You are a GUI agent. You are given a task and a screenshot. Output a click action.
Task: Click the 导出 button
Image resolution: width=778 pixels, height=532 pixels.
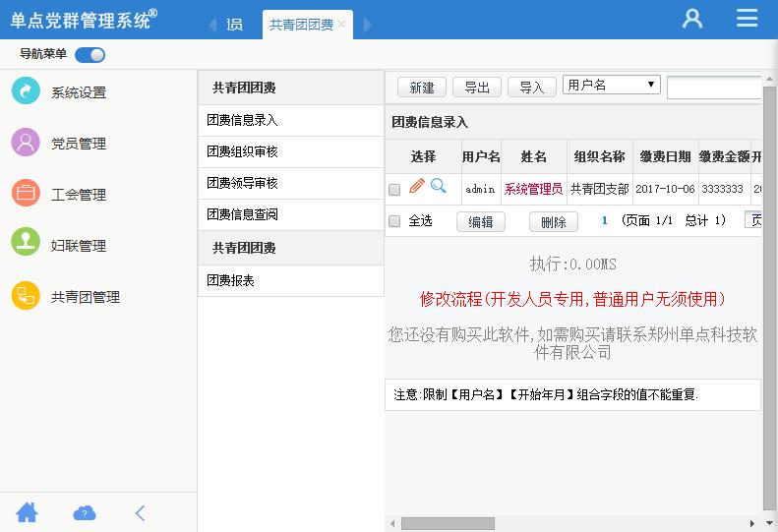tap(477, 88)
